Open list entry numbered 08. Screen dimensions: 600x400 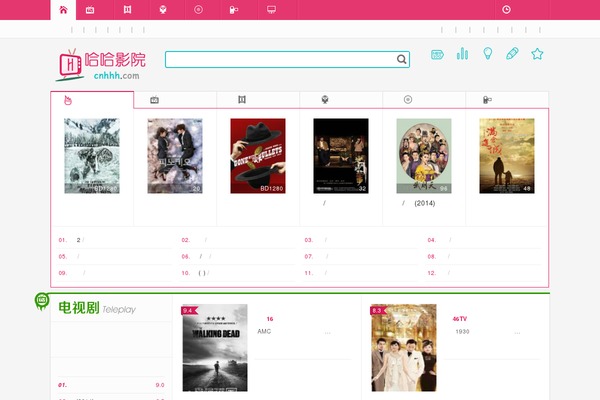pyautogui.click(x=483, y=256)
